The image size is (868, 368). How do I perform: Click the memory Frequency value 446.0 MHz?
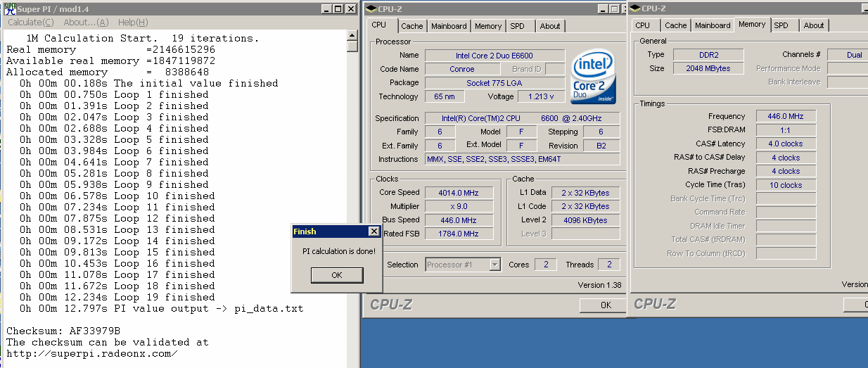pos(786,116)
